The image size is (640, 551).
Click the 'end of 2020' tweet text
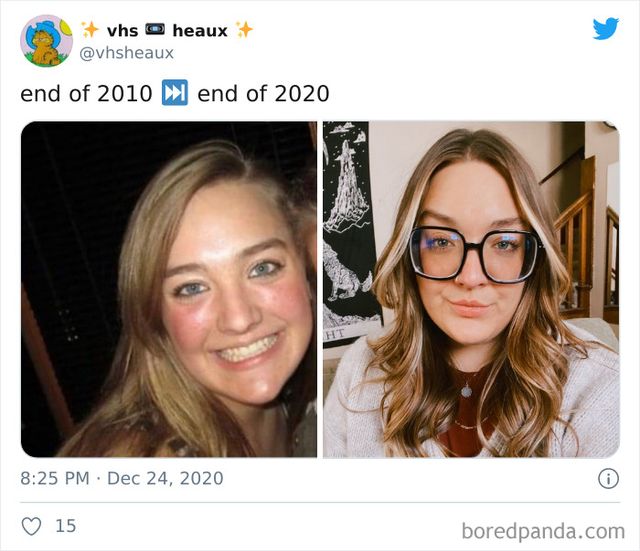pos(263,94)
